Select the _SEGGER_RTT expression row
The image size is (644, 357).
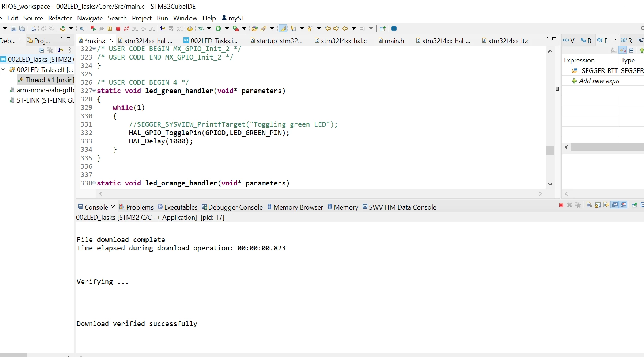[595, 70]
